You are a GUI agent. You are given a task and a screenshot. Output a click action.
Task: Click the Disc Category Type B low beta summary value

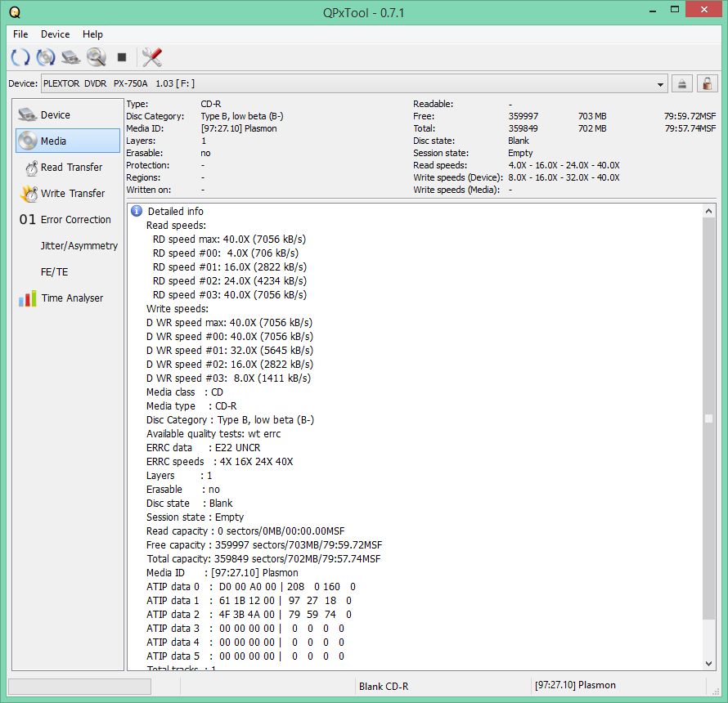[242, 116]
